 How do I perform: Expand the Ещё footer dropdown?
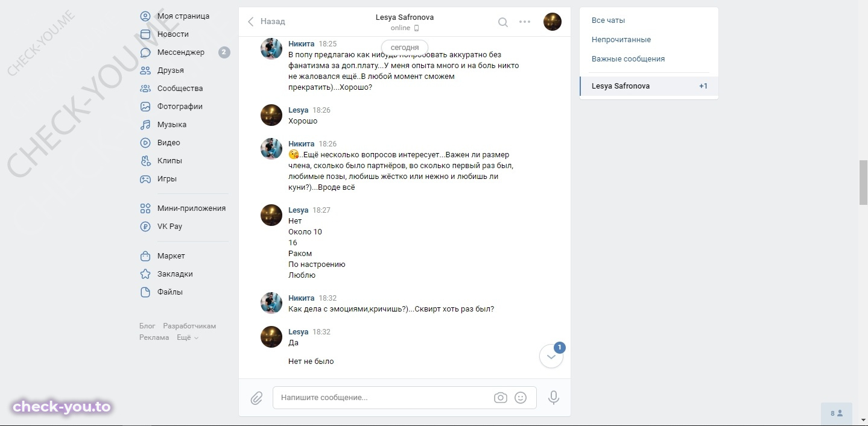click(x=188, y=337)
